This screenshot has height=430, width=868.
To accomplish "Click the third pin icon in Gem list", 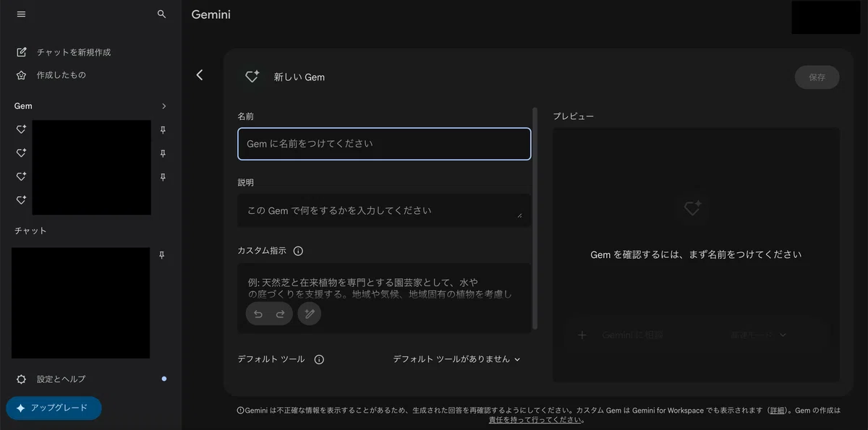I will 163,176.
